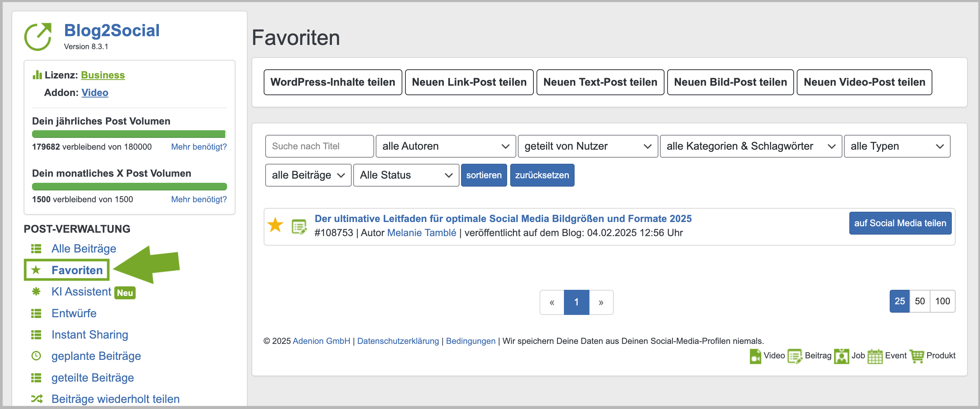Show 100 entries per page

point(943,301)
